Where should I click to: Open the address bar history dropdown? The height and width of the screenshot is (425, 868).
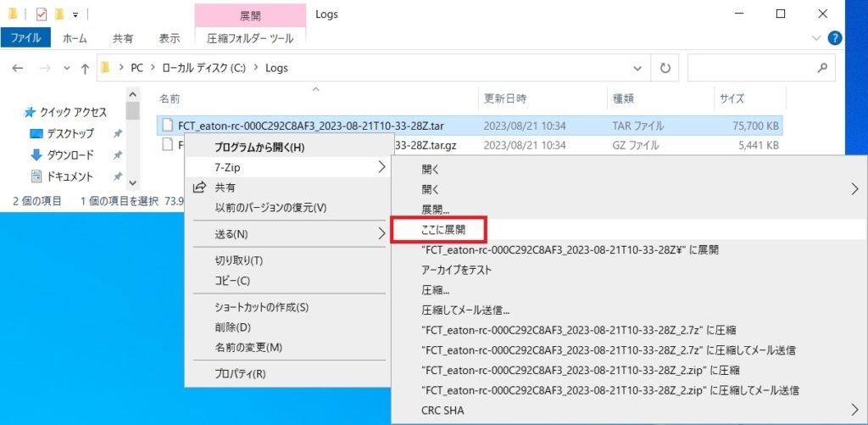point(638,68)
